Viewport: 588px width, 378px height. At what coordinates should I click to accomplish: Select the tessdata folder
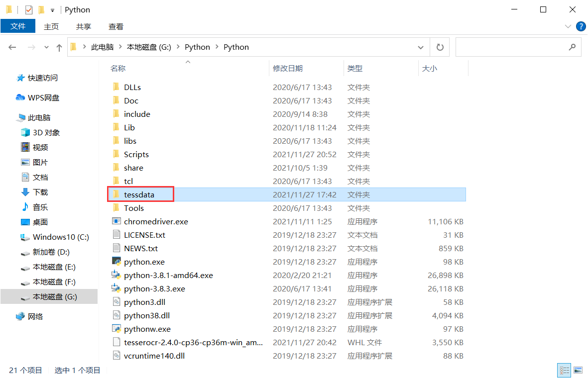click(x=140, y=194)
